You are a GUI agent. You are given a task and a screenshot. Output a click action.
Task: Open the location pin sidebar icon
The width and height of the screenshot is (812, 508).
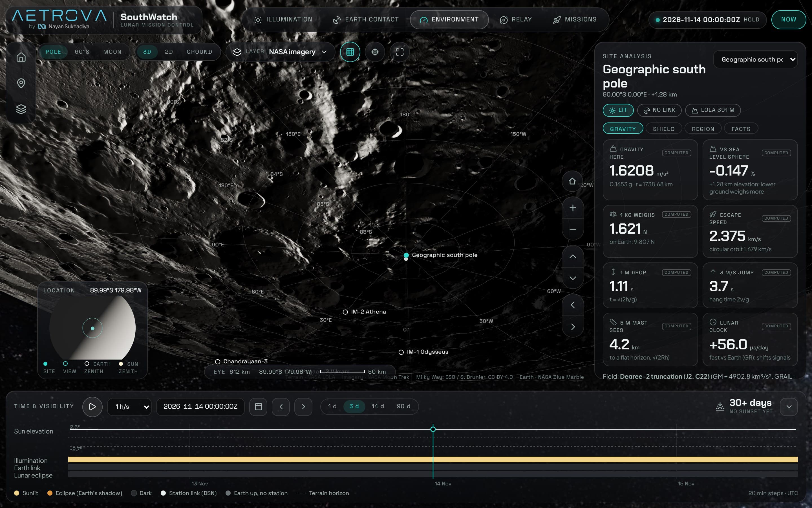point(21,83)
